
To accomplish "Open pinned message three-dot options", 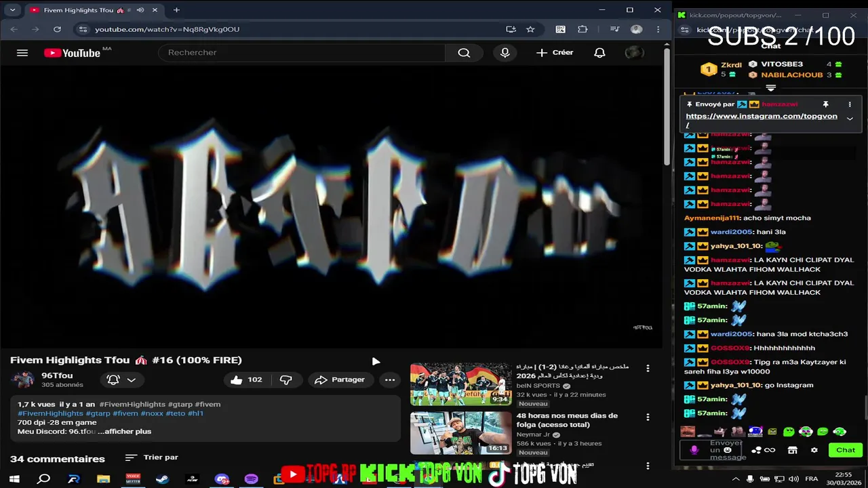I will pyautogui.click(x=850, y=104).
